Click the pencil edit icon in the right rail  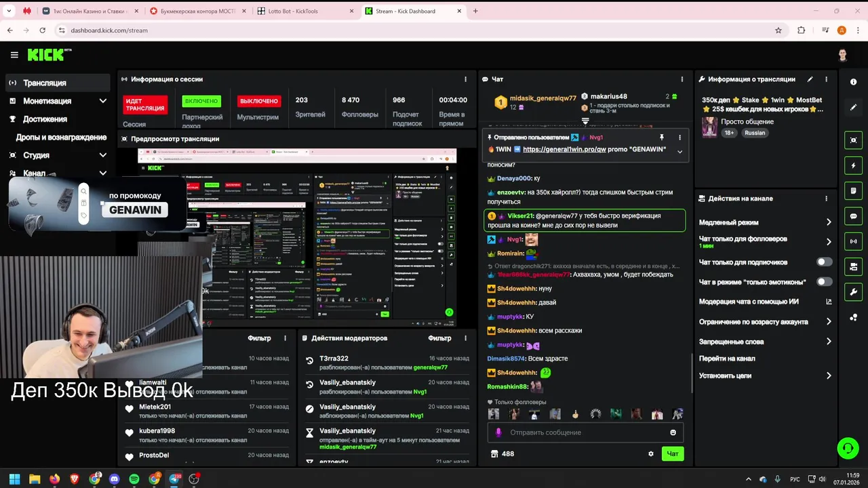pos(853,107)
